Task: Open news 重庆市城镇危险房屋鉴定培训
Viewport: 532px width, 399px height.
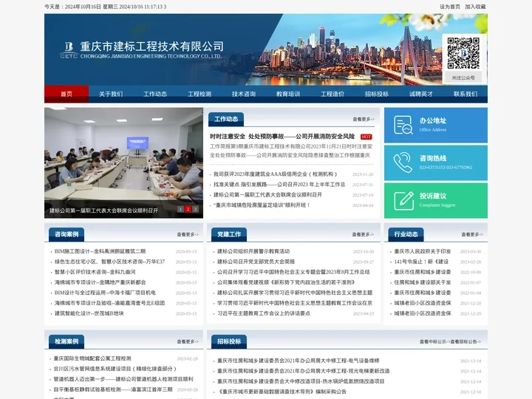Action: click(262, 205)
